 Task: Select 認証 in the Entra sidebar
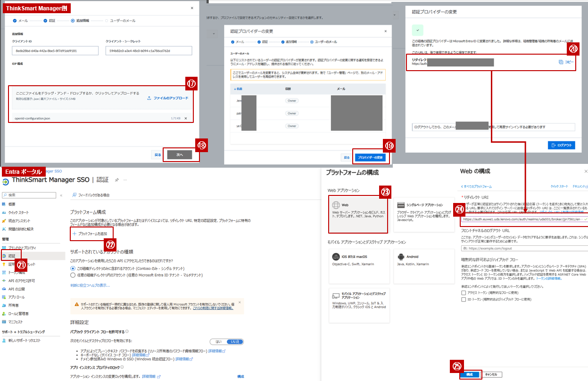pyautogui.click(x=12, y=256)
